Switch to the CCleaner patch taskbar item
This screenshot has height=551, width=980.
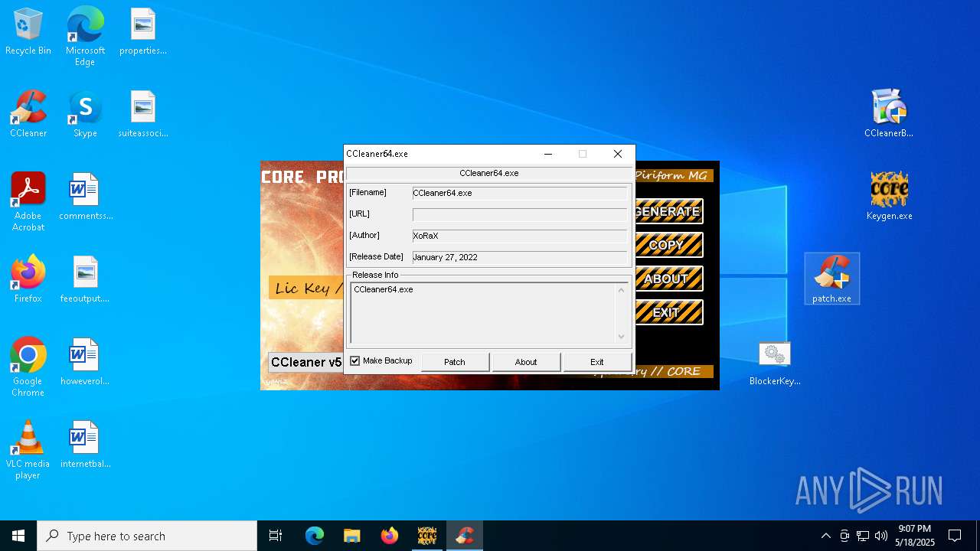click(x=464, y=536)
